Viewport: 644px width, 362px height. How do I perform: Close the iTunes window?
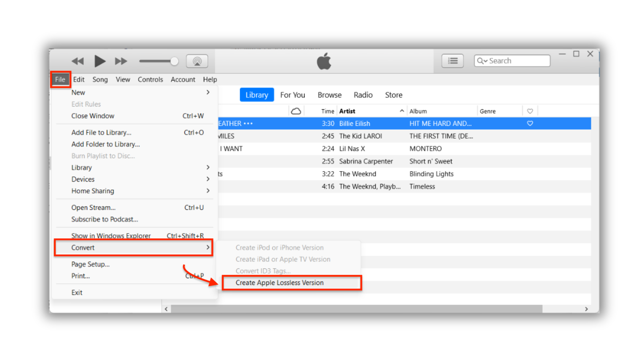pyautogui.click(x=590, y=54)
